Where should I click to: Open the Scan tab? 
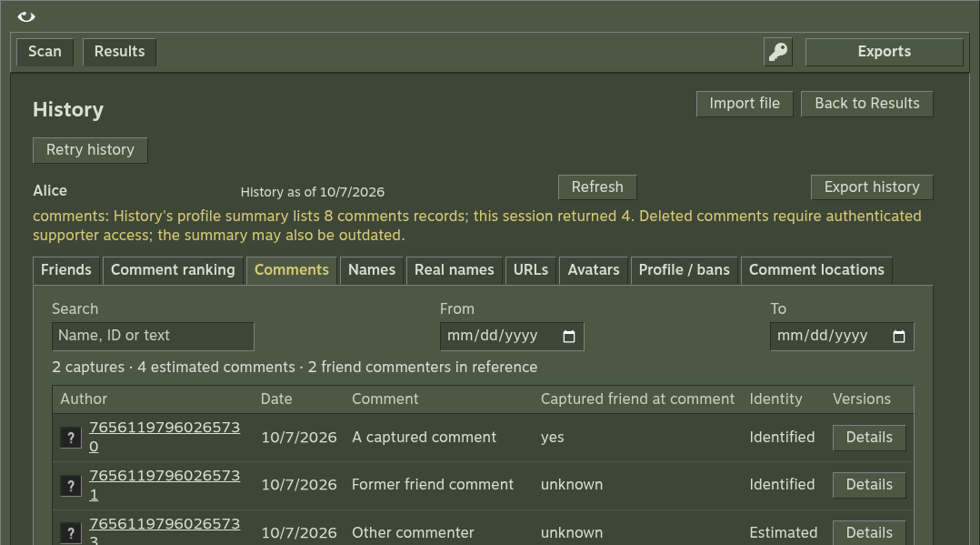pos(45,52)
